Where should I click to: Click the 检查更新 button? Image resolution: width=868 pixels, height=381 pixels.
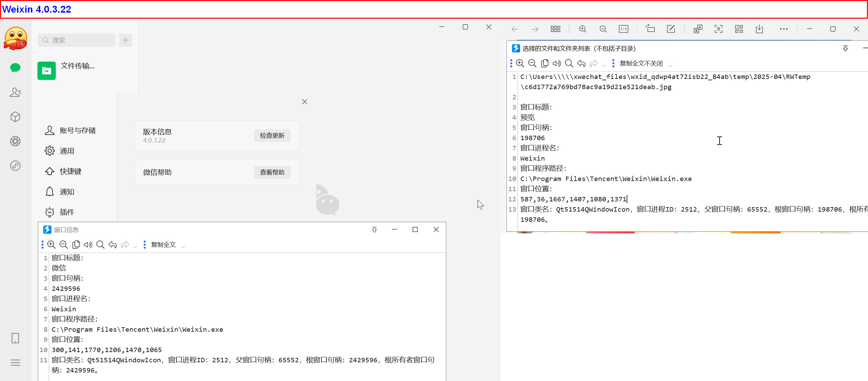272,135
